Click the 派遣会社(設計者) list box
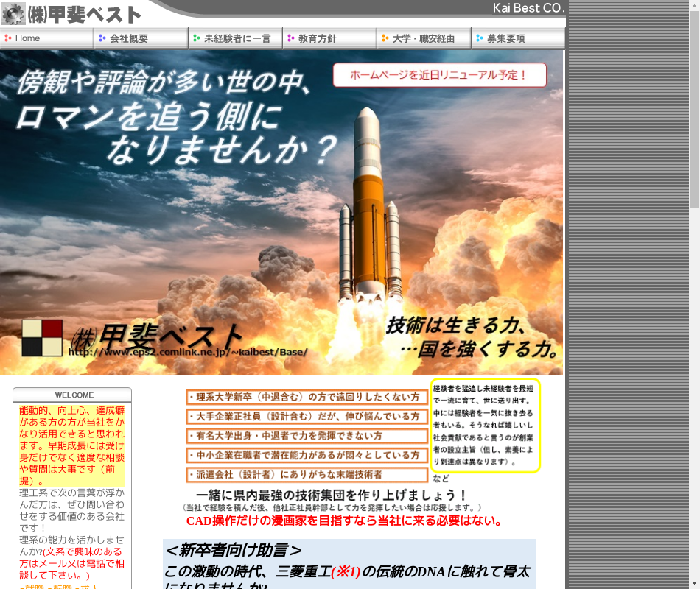Viewport: 700px width, 589px height. point(307,475)
